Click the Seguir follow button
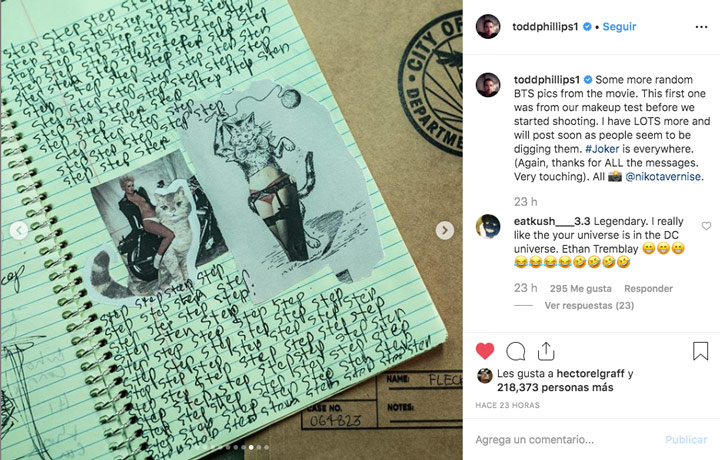Viewport: 720px width, 460px height. click(619, 27)
